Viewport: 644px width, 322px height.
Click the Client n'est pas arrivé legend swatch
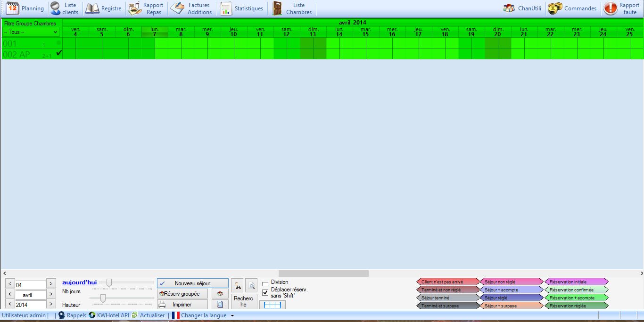(448, 282)
